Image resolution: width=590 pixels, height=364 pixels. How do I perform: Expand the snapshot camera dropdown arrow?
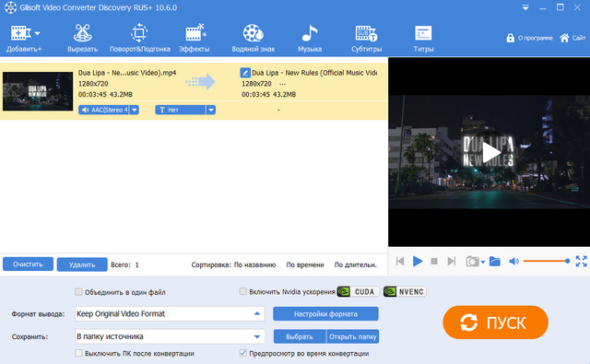[483, 262]
